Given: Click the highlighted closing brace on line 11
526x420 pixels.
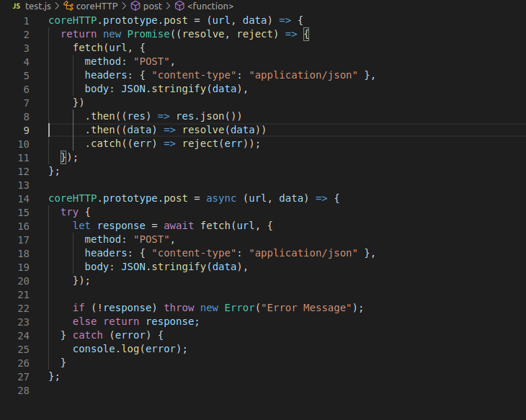Looking at the screenshot, I should pos(63,157).
